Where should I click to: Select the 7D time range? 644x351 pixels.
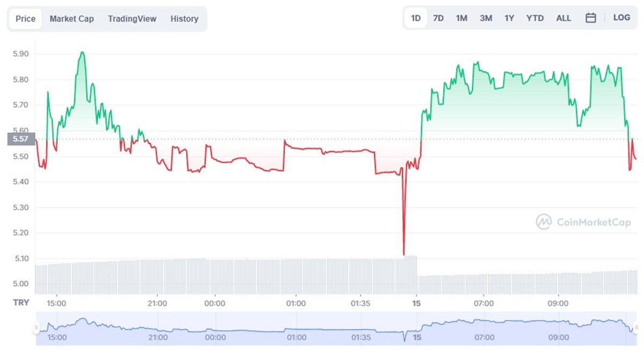tap(438, 18)
